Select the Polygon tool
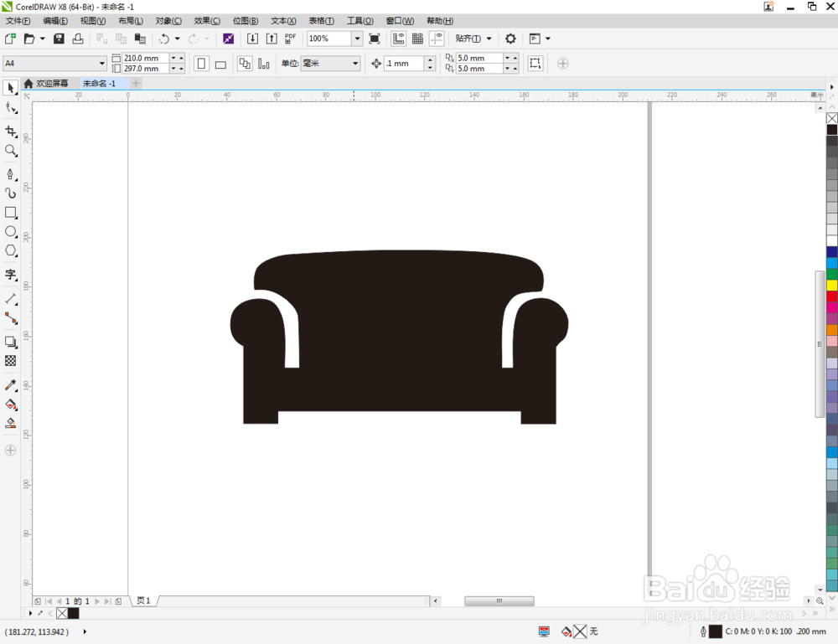 point(10,251)
